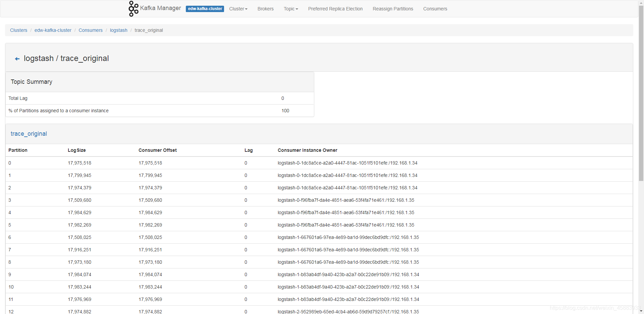The width and height of the screenshot is (644, 314).
Task: Click owner logstash-0-f96fba7f in partition 3 row
Action: pyautogui.click(x=346, y=200)
